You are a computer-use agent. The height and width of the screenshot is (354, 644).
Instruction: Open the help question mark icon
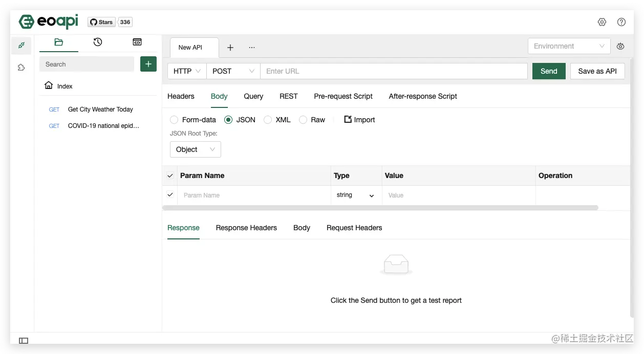(x=621, y=22)
